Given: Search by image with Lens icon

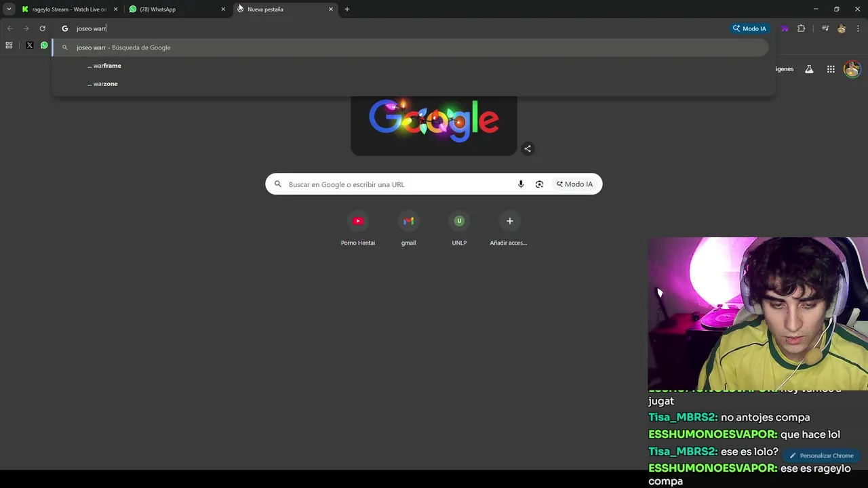Looking at the screenshot, I should [539, 184].
